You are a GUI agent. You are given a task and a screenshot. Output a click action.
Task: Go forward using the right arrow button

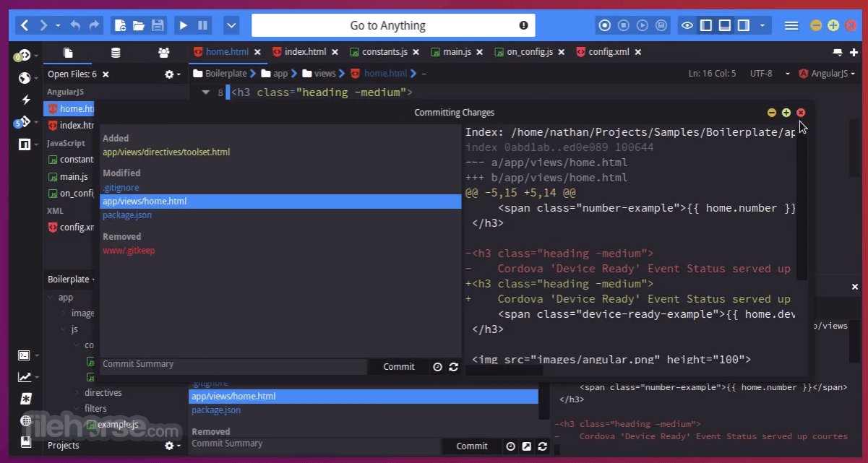(x=43, y=25)
